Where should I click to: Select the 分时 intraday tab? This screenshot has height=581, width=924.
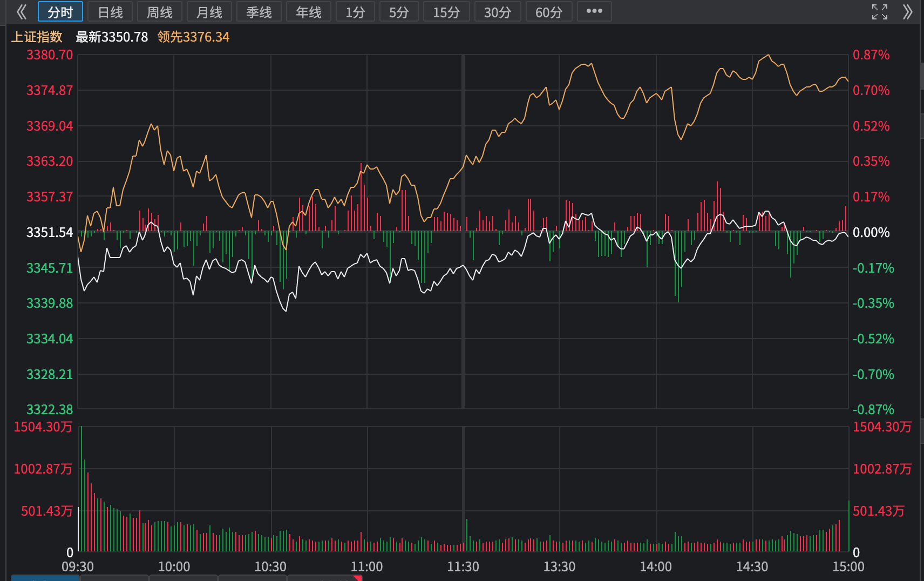[60, 12]
